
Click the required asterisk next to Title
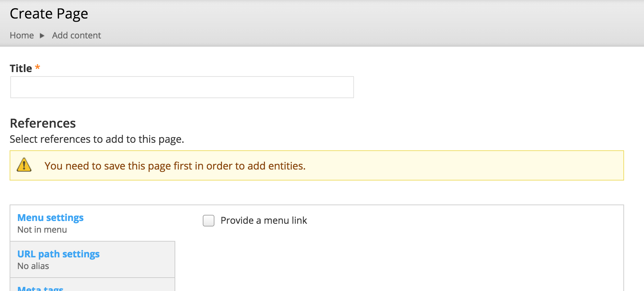pos(38,68)
